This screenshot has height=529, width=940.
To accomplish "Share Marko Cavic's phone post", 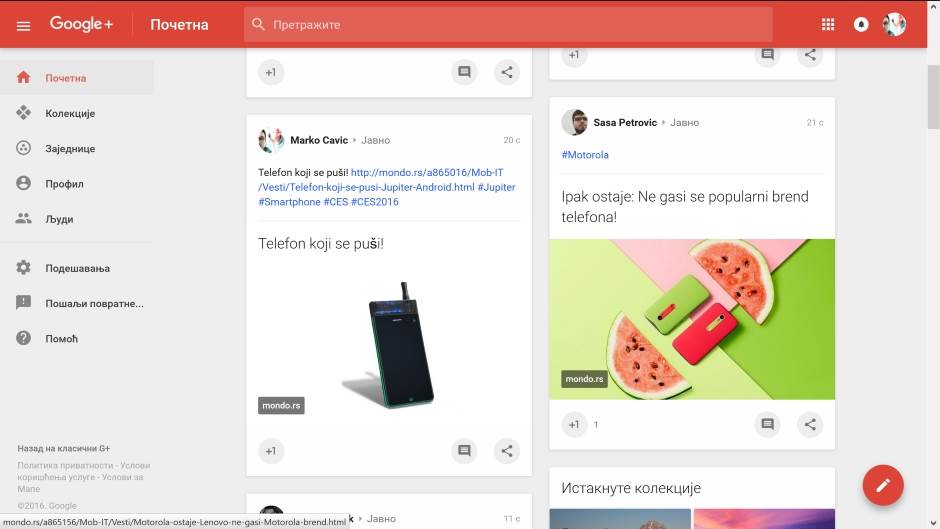I will point(507,451).
